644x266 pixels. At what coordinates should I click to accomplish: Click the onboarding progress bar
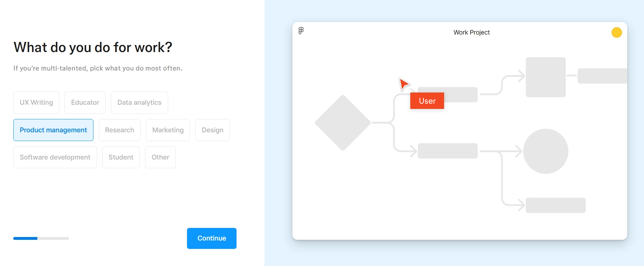[x=41, y=238]
